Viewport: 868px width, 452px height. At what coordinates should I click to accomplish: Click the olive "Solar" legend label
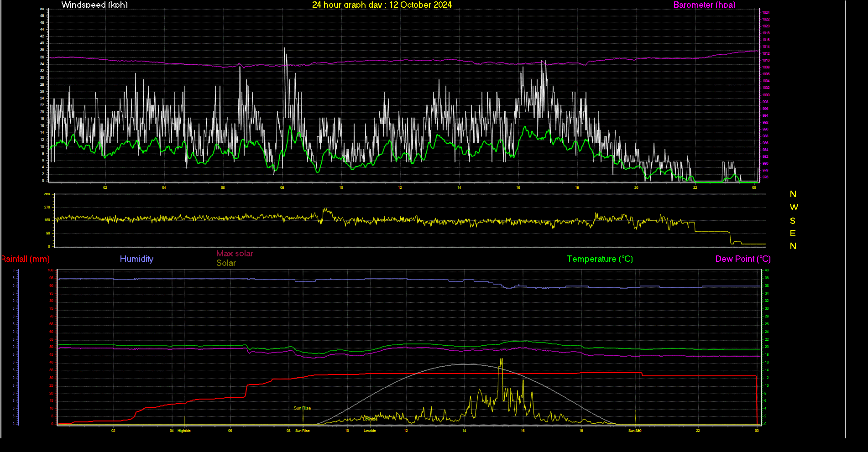[226, 263]
